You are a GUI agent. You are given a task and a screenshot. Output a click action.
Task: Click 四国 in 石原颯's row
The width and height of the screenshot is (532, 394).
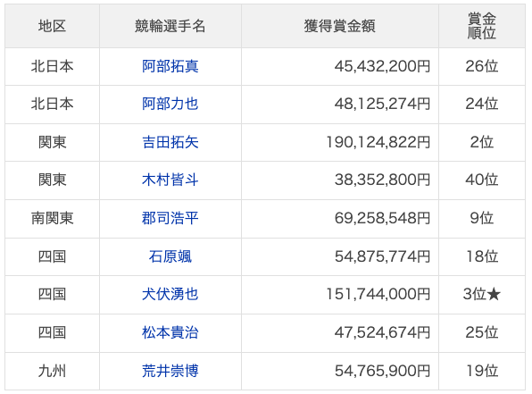click(52, 256)
